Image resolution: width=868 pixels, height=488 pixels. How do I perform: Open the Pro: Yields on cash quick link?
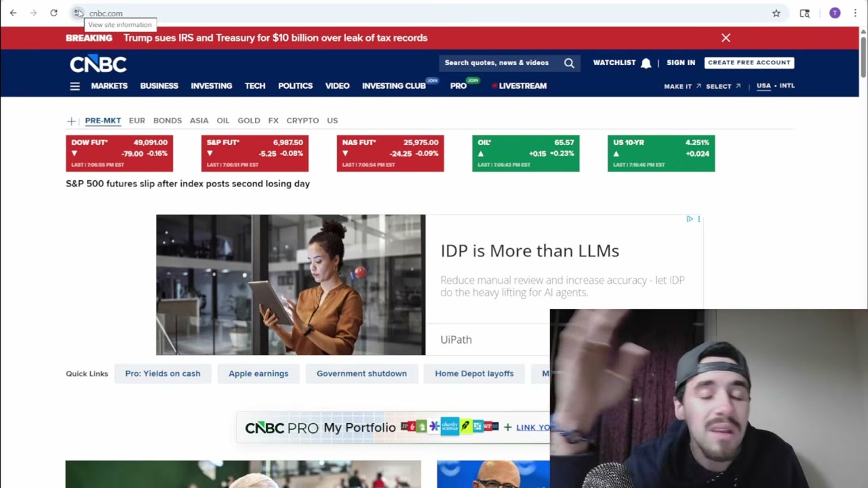click(163, 373)
